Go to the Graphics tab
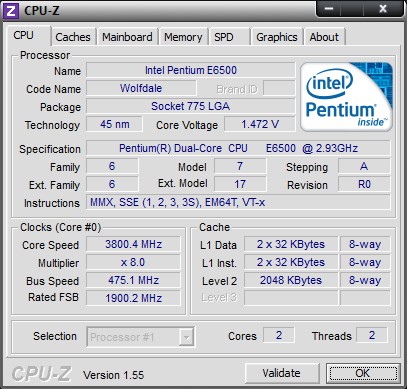407x389 pixels. point(277,37)
